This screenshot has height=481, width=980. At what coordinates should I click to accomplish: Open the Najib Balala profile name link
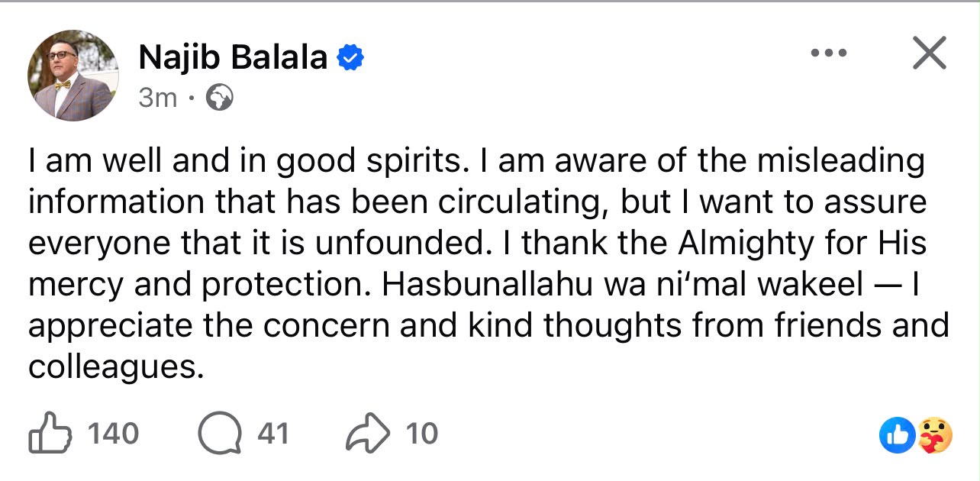coord(234,57)
